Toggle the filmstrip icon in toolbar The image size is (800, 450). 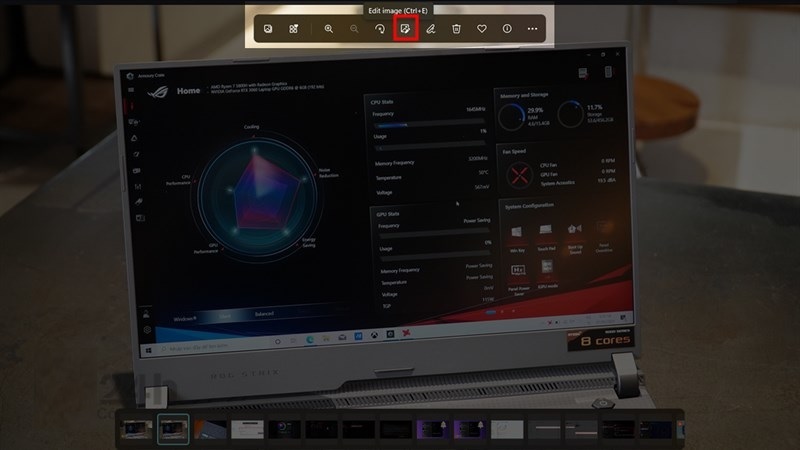[x=293, y=29]
